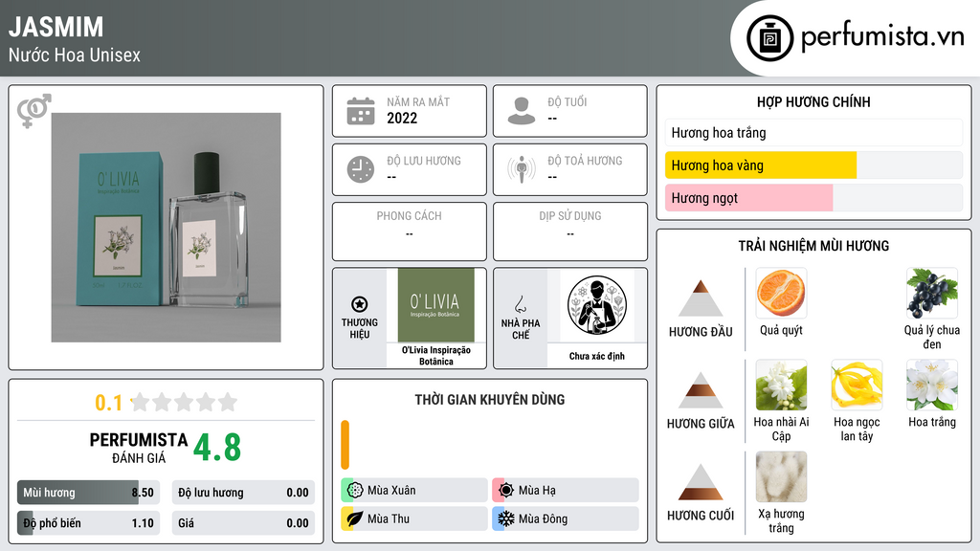Select the Xạ hương trắng note image

tap(781, 476)
